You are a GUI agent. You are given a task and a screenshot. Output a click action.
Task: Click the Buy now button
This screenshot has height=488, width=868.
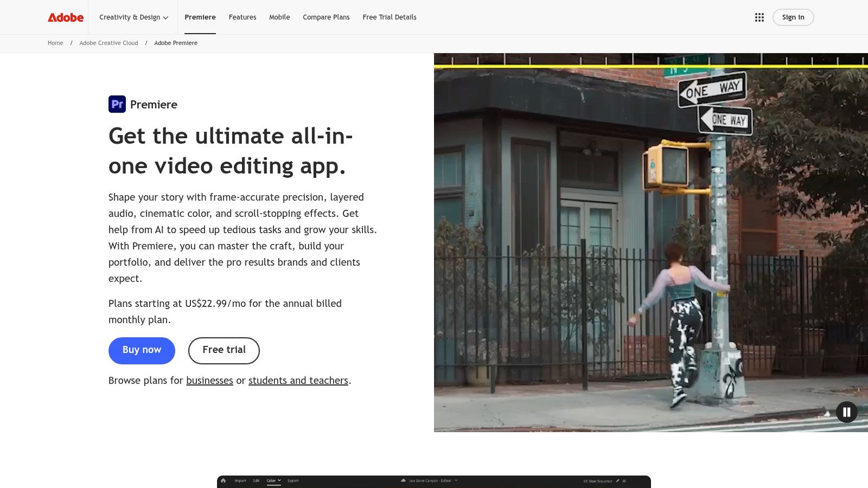[142, 350]
